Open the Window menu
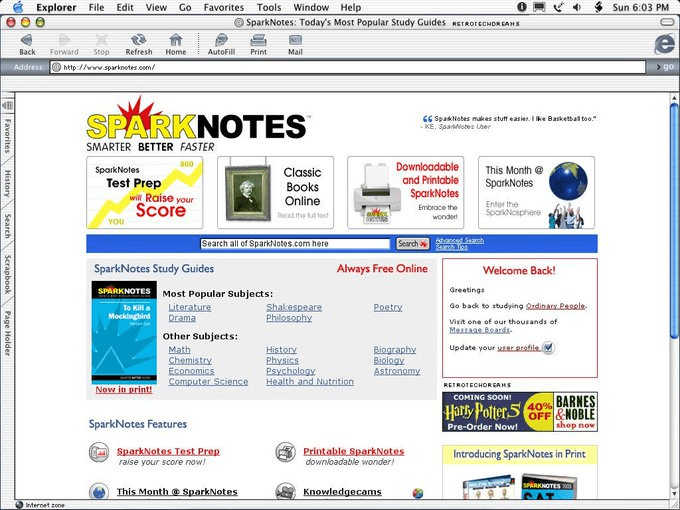680x510 pixels. [x=311, y=7]
